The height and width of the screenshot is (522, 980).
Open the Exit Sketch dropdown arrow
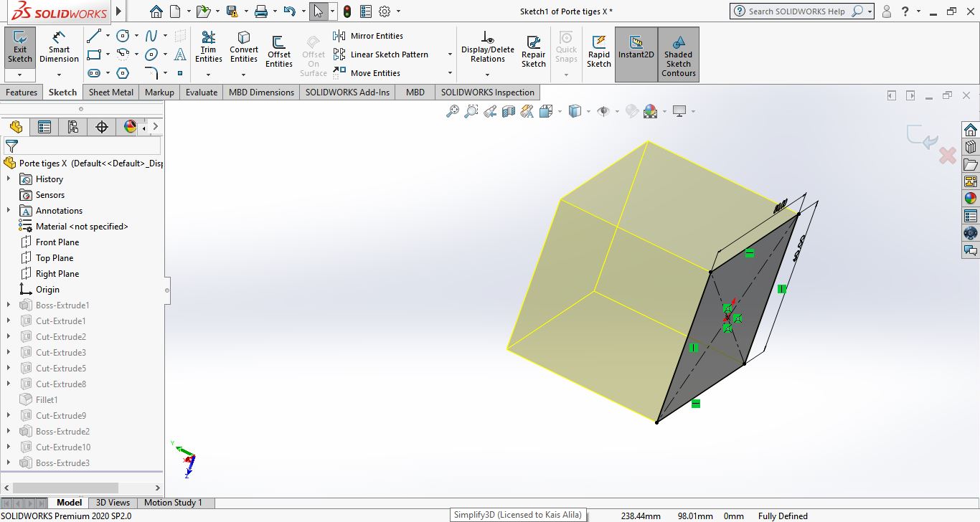[x=20, y=74]
